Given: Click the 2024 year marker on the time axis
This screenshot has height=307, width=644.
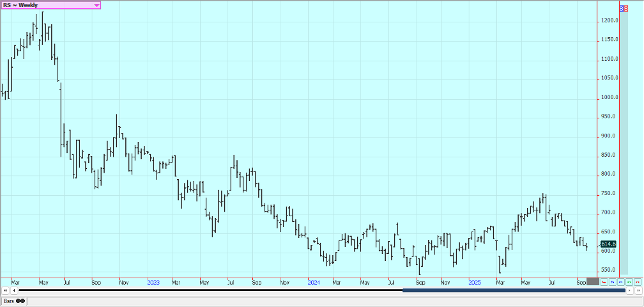Looking at the screenshot, I should point(313,281).
